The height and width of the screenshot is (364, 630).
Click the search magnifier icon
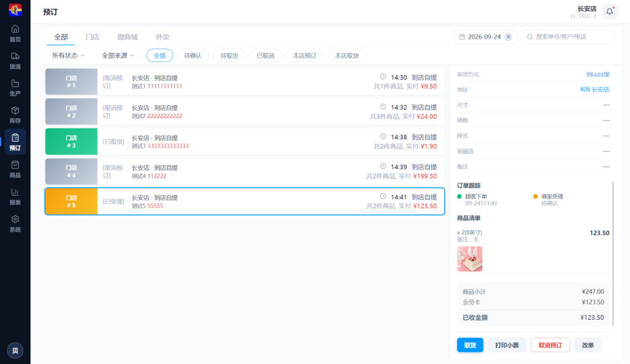click(x=530, y=37)
